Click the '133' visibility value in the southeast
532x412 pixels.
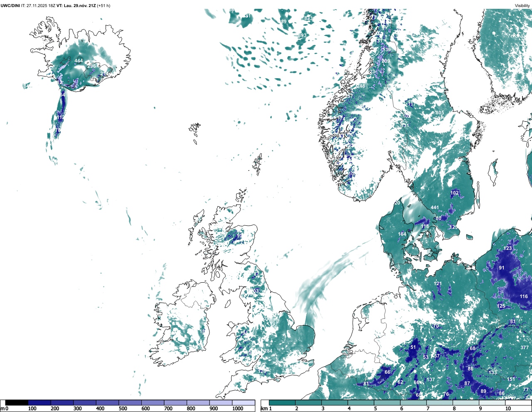(493, 373)
